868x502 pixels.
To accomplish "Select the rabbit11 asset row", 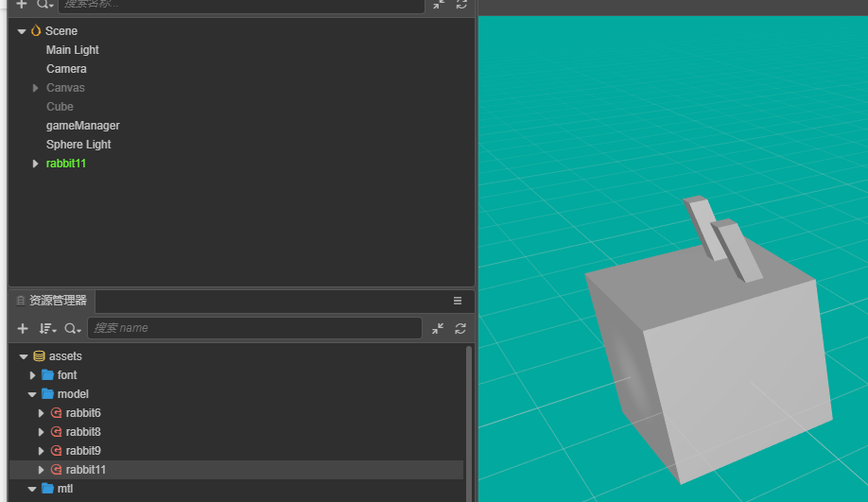I will click(236, 469).
